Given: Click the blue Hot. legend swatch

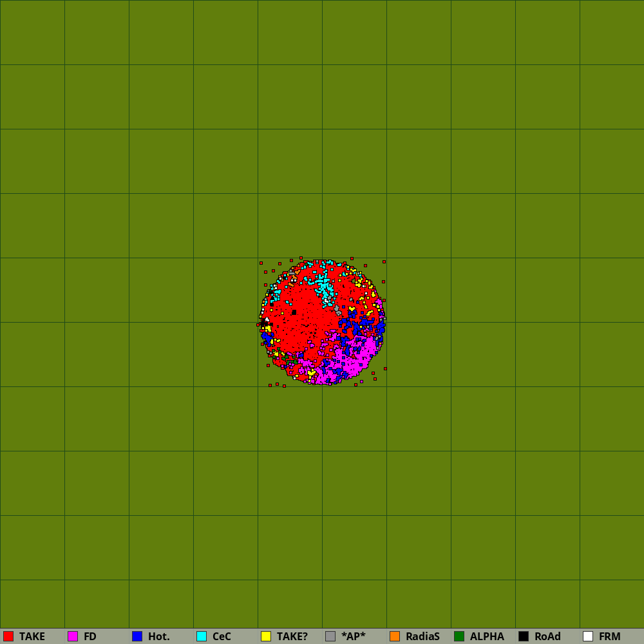Looking at the screenshot, I should pyautogui.click(x=137, y=636).
